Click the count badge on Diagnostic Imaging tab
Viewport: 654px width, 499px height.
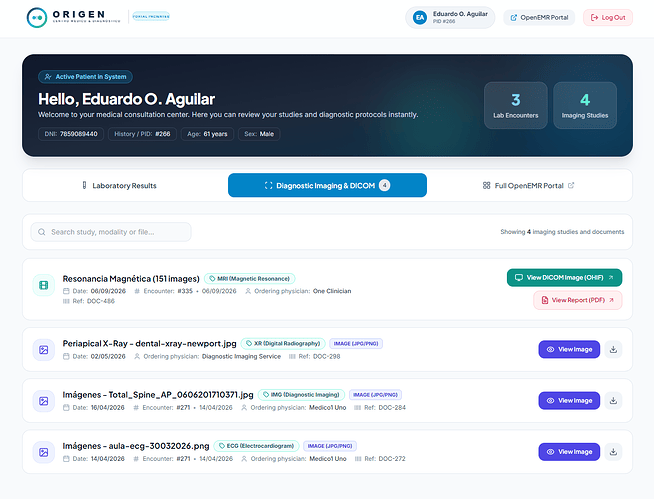point(385,185)
